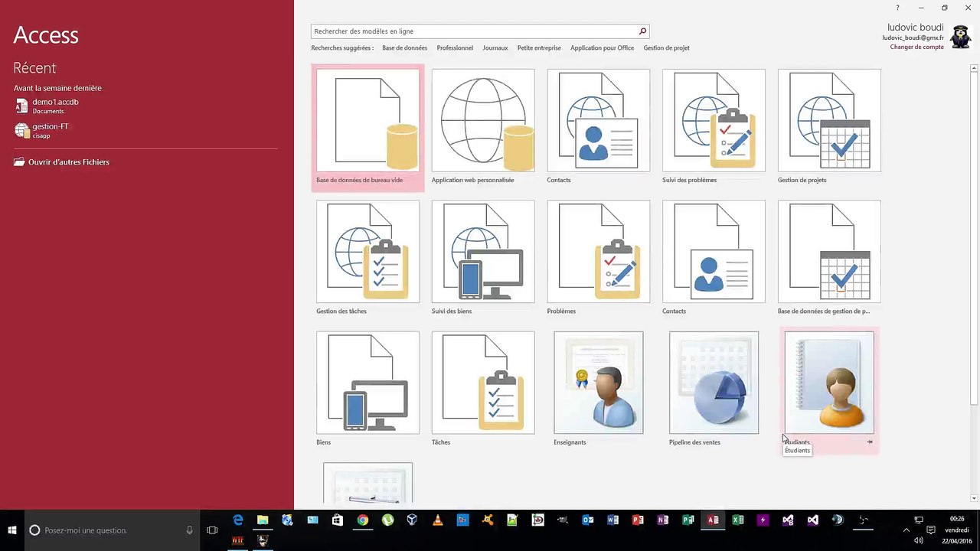Open recent file demo1.accdb

click(x=145, y=106)
